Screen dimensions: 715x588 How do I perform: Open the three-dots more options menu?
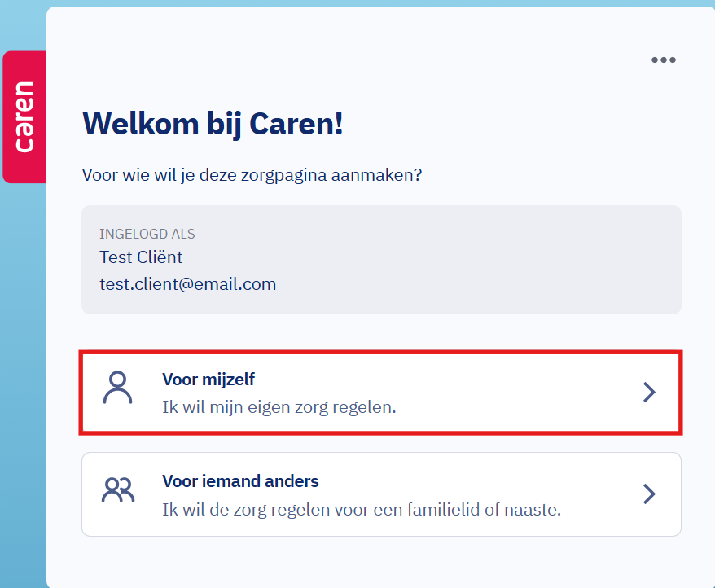click(x=663, y=59)
